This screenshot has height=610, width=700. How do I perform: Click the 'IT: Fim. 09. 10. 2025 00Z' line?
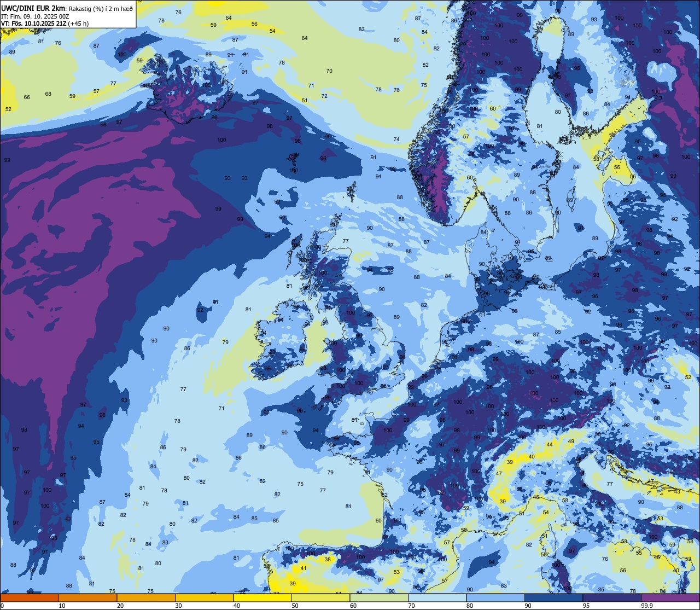(x=35, y=16)
